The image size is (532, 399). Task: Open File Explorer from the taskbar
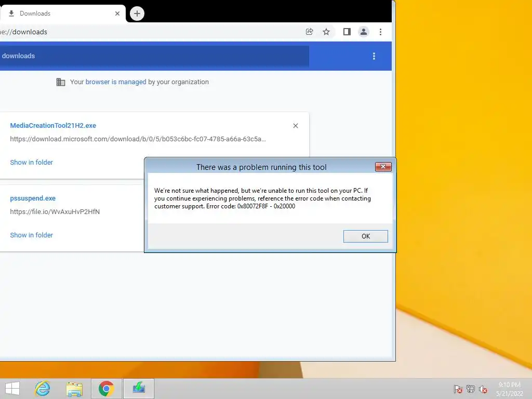[x=74, y=389]
